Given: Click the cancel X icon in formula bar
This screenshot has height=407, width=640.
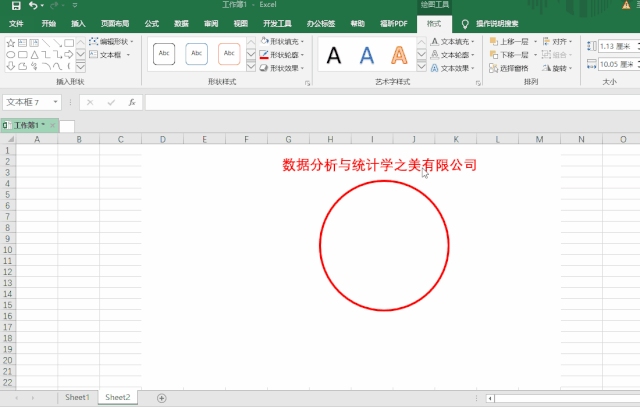Looking at the screenshot, I should (90, 102).
